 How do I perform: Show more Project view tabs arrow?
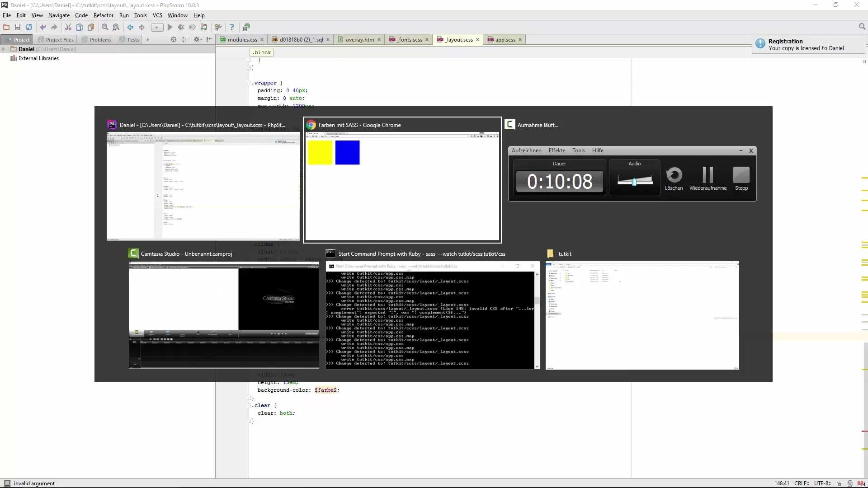click(x=148, y=40)
